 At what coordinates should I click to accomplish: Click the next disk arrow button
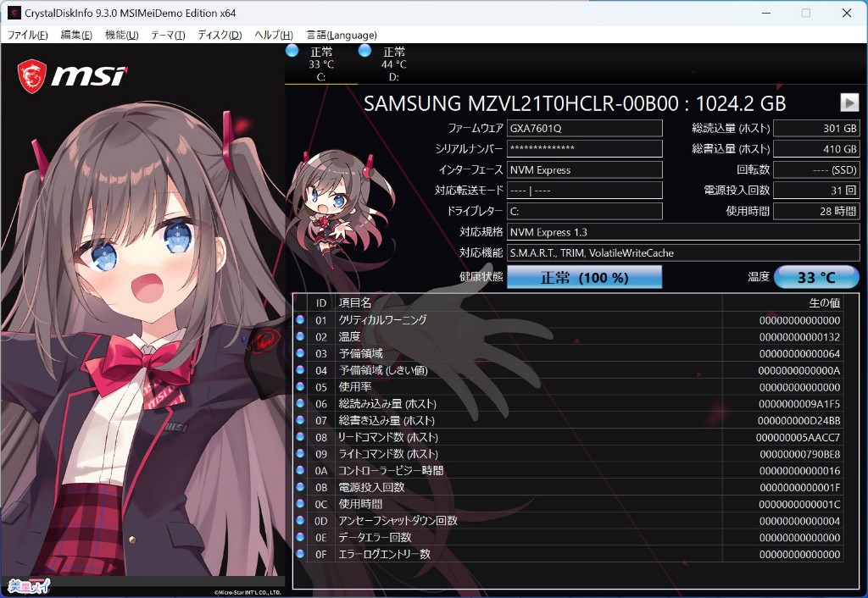pos(849,102)
